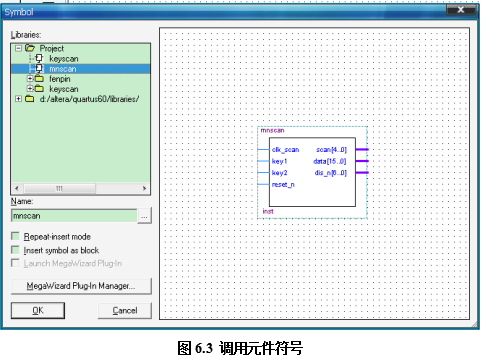
Task: Click the fenpin folder icon
Action: (39, 79)
